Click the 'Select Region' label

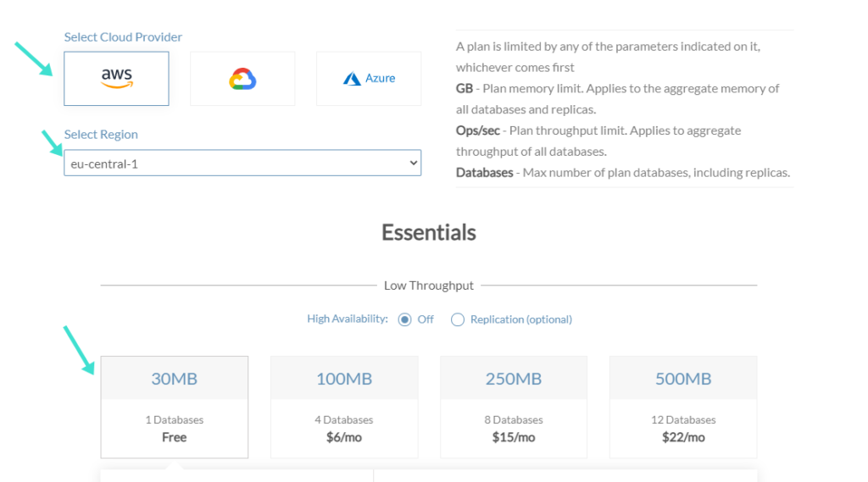tap(101, 135)
